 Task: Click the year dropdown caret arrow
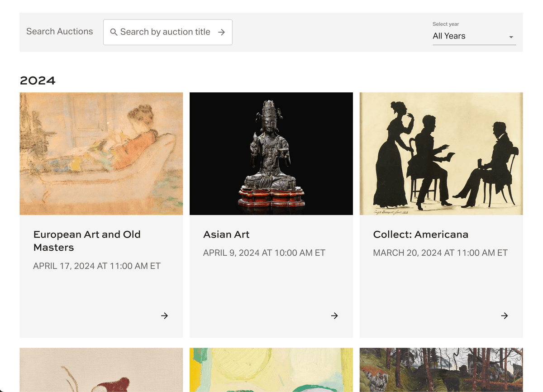pyautogui.click(x=511, y=37)
